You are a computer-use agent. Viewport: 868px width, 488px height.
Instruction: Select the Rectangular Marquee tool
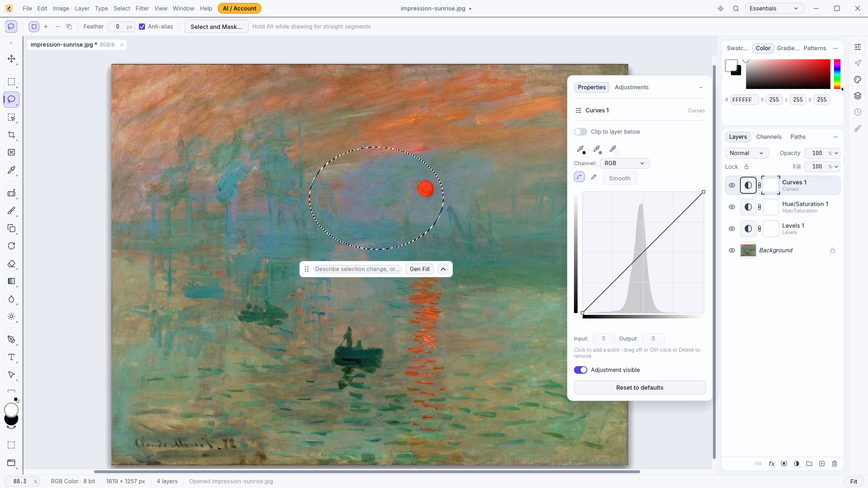(x=11, y=82)
